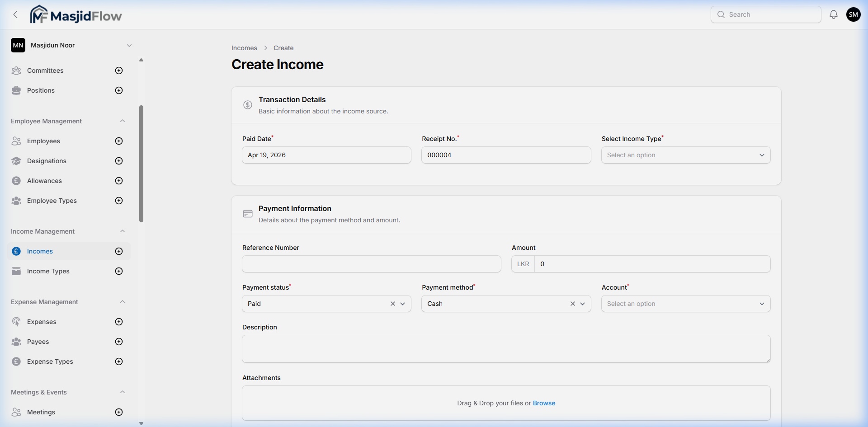Image resolution: width=868 pixels, height=427 pixels.
Task: Click Browse to attach files
Action: (544, 403)
